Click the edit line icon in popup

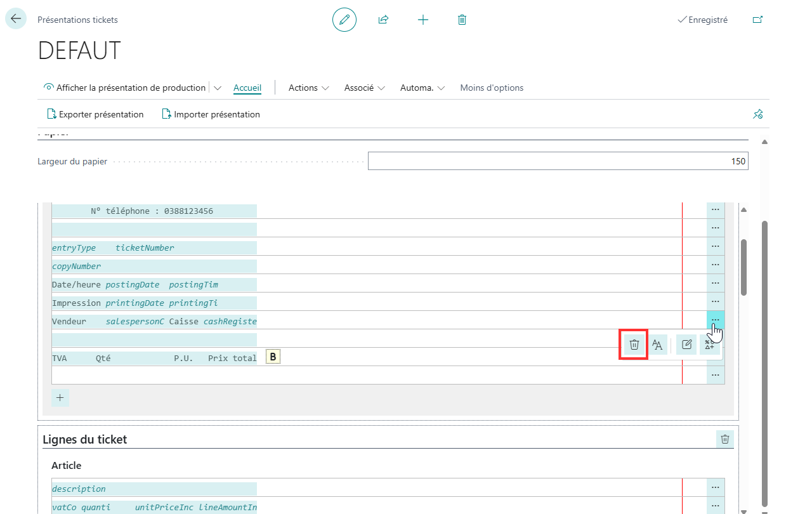pos(686,345)
